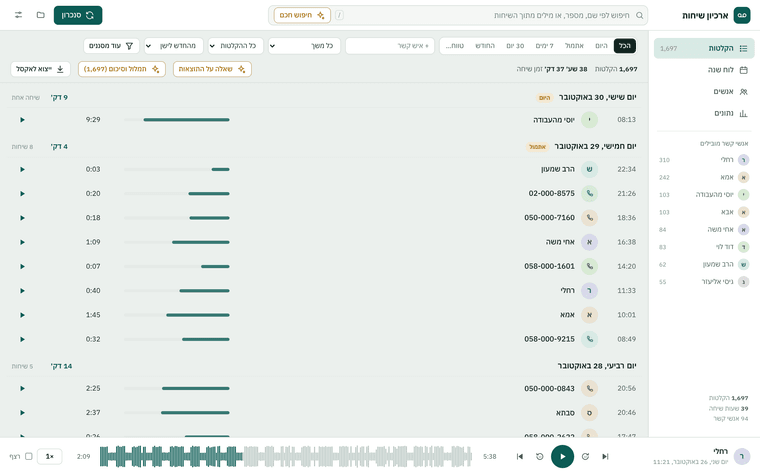Select the החודש filter tab
The image size is (760, 475).
pos(485,46)
